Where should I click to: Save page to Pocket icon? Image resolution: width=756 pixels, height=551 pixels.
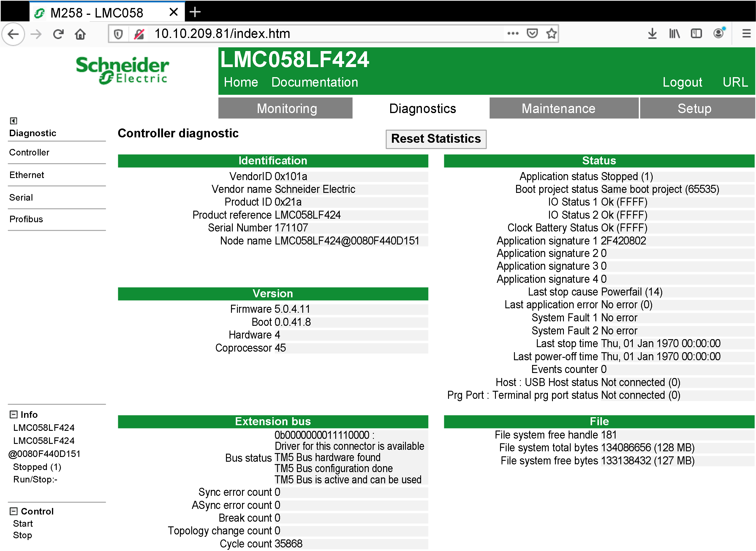pos(532,33)
